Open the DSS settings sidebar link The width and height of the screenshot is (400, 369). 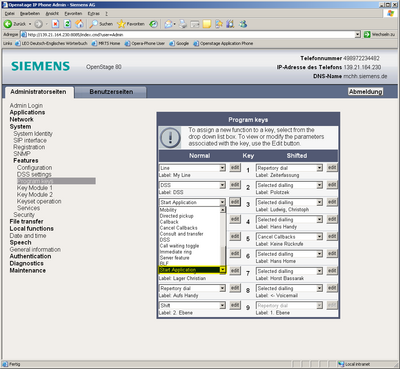point(34,174)
